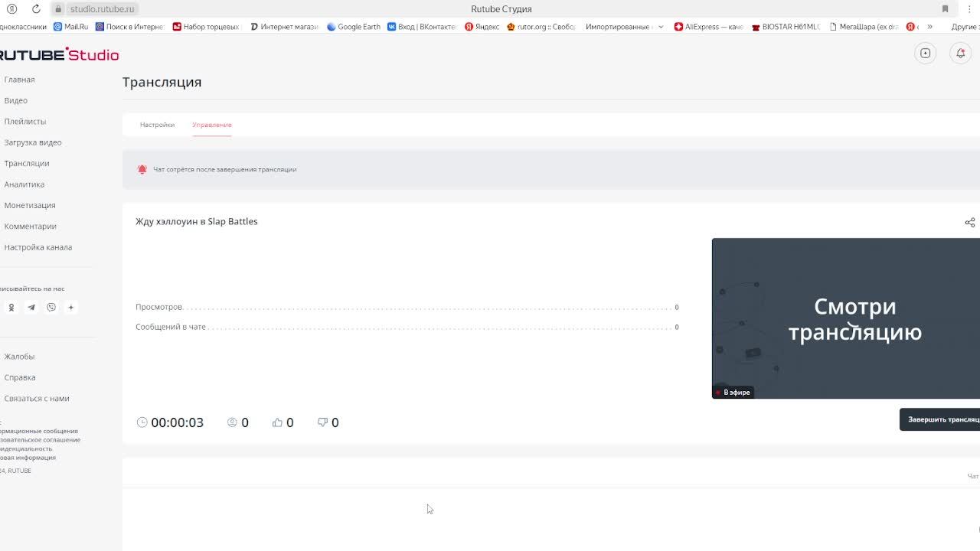The height and width of the screenshot is (551, 980).
Task: Click the Yandex browser home icon
Action: tap(11, 8)
